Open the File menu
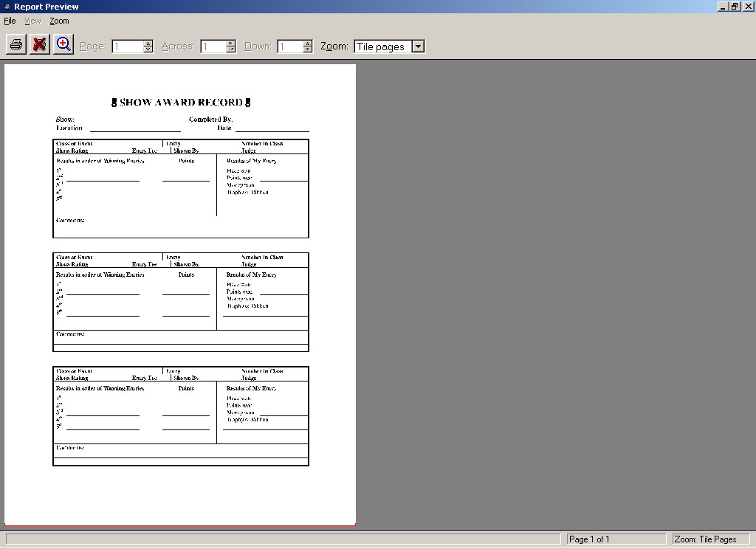Screen dimensions: 756x549 (10, 21)
